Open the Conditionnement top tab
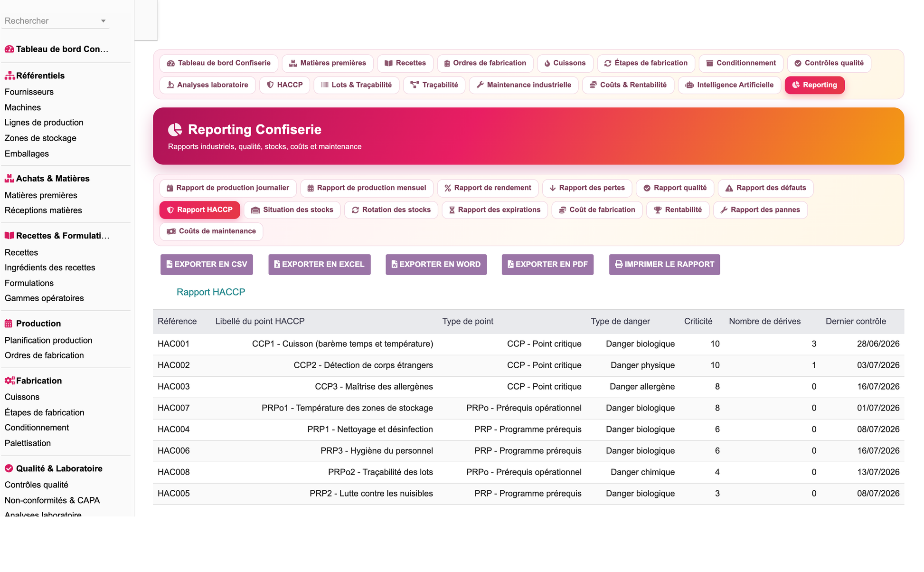This screenshot has height=572, width=924. [x=741, y=63]
